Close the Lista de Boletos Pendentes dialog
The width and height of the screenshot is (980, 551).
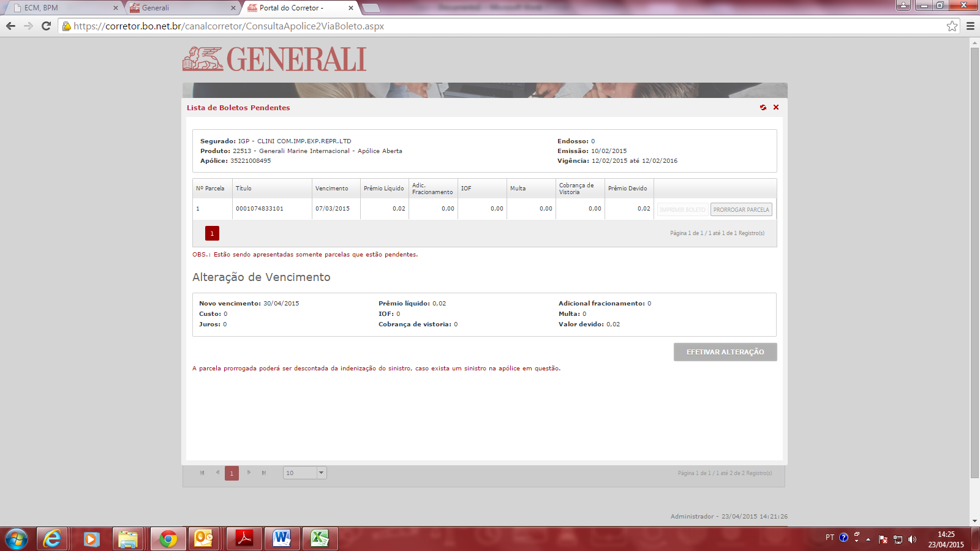click(776, 107)
